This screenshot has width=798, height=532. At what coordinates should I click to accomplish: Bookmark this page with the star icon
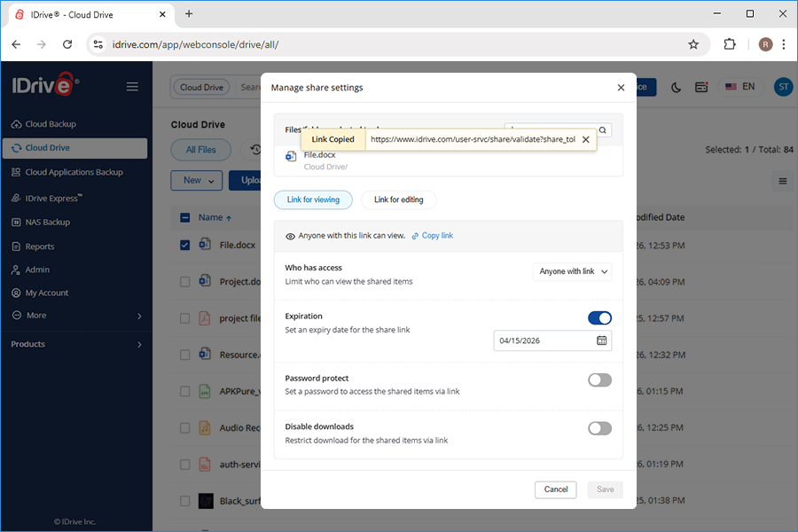coord(693,45)
